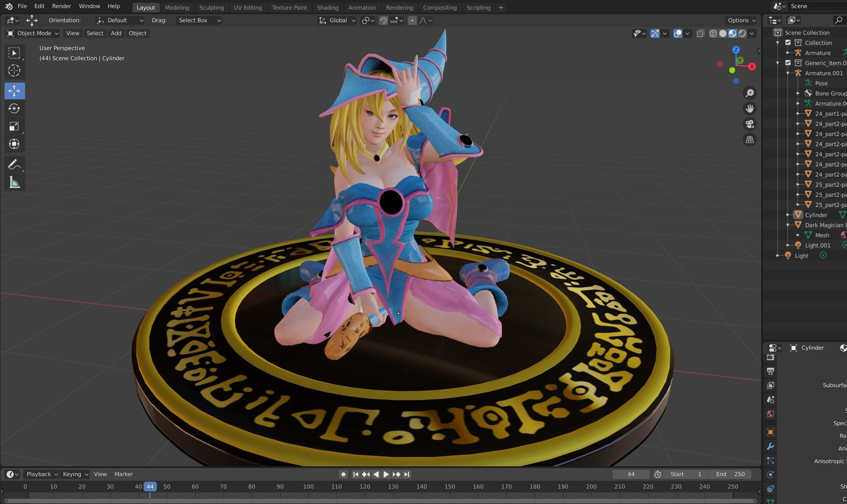Image resolution: width=847 pixels, height=504 pixels.
Task: Toggle proportional editing
Action: [x=412, y=20]
